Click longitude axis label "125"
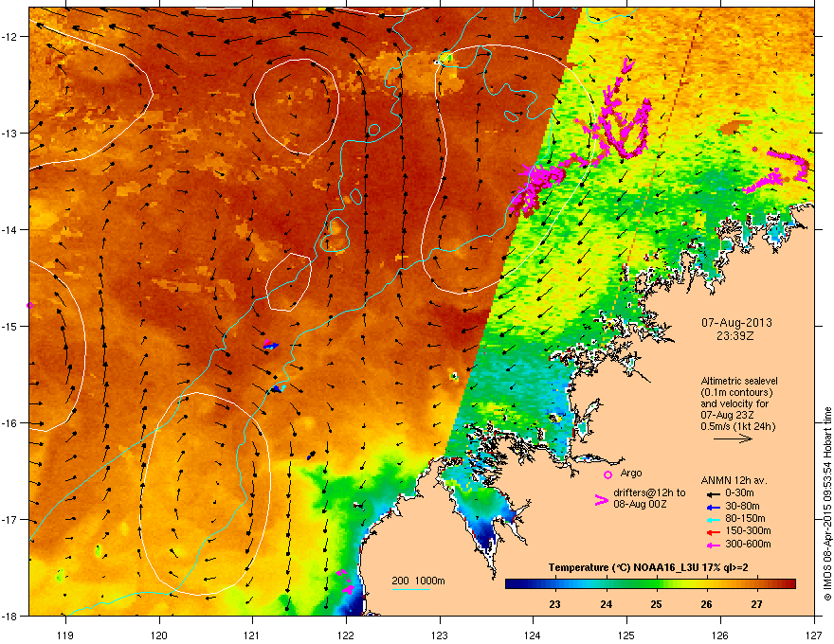834x644 pixels. [626, 635]
